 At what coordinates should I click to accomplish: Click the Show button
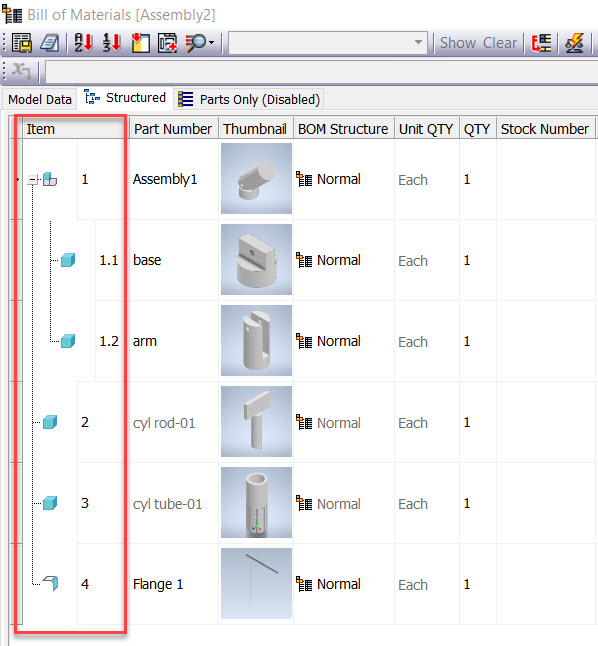pyautogui.click(x=458, y=43)
